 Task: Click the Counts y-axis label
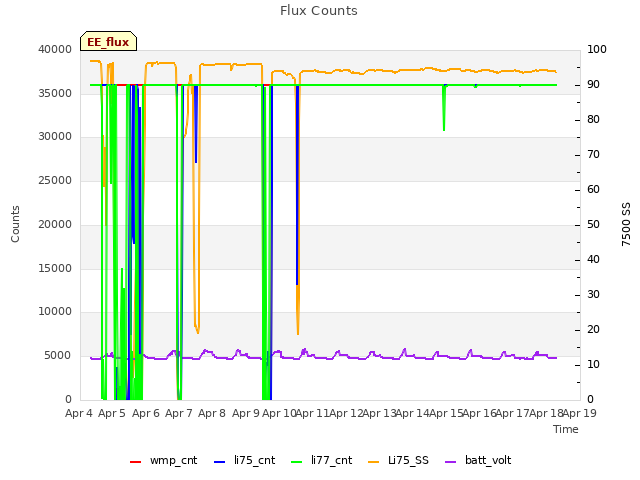pos(15,224)
